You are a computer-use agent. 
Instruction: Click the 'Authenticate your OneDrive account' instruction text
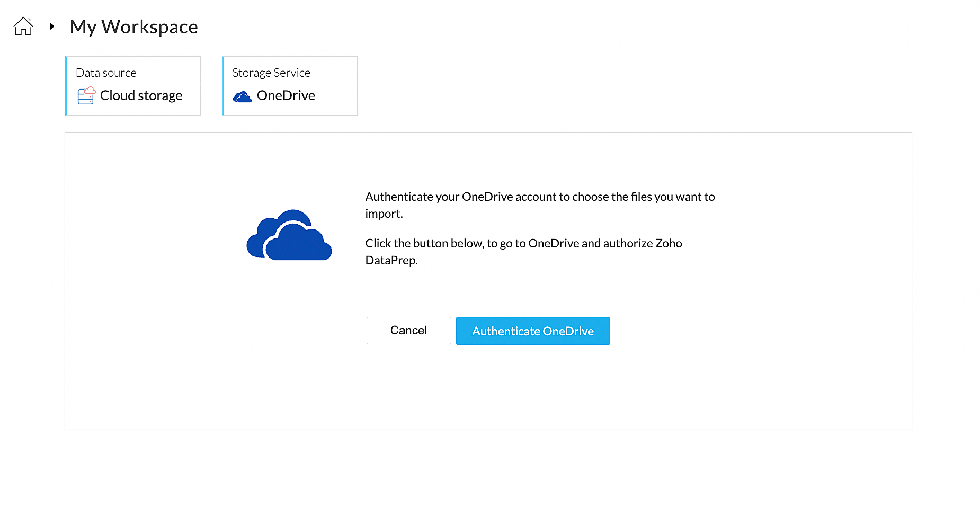(540, 205)
